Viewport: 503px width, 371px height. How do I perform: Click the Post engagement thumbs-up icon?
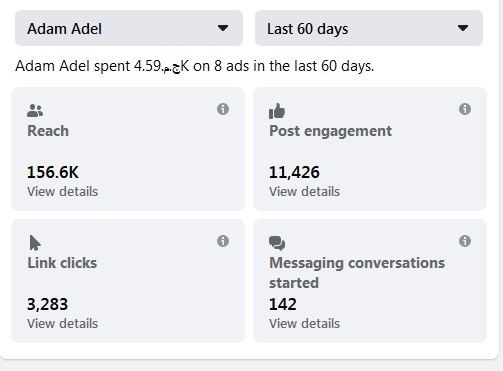[x=277, y=111]
